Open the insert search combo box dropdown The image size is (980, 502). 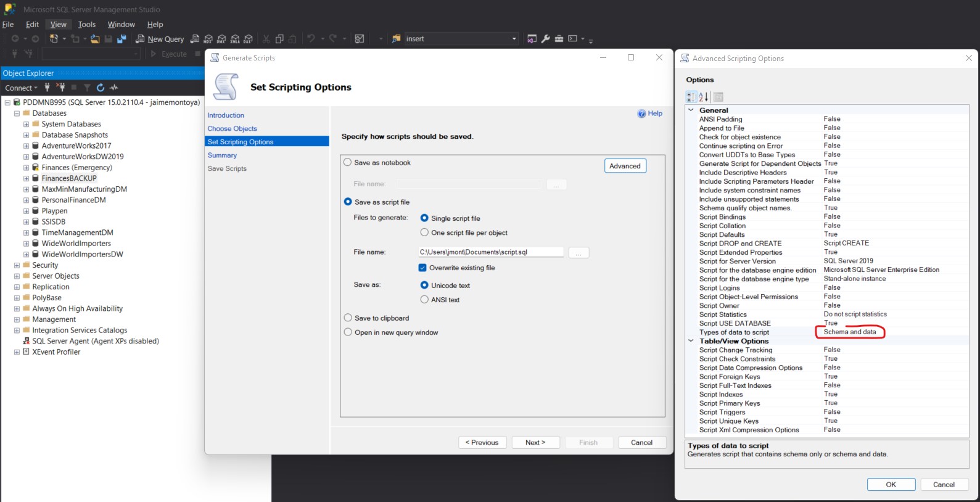[514, 39]
